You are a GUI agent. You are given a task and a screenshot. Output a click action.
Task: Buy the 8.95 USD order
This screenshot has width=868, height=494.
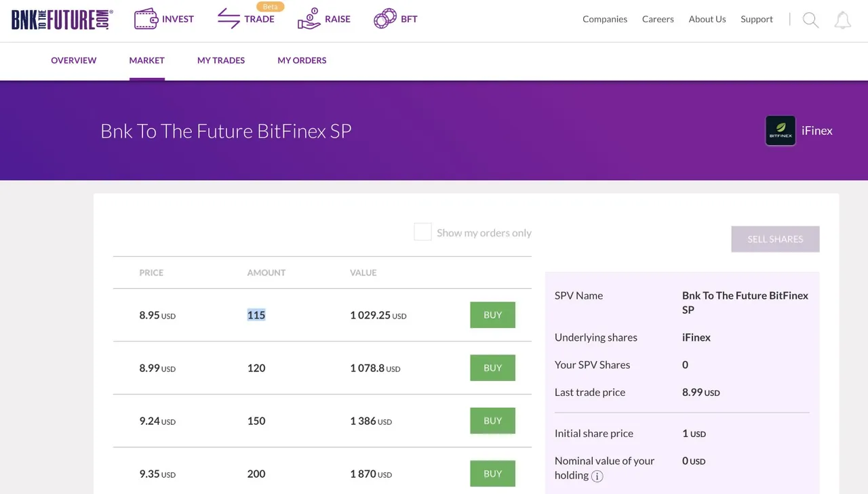coord(492,315)
